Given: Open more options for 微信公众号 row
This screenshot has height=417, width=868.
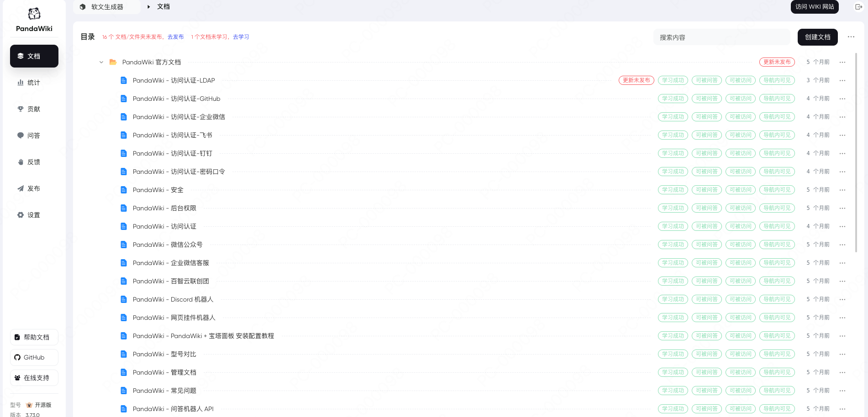Looking at the screenshot, I should pos(842,245).
